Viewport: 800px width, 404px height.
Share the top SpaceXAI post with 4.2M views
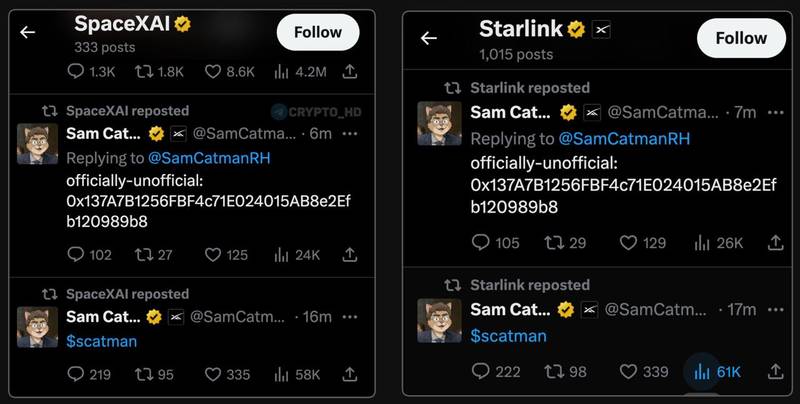[349, 72]
